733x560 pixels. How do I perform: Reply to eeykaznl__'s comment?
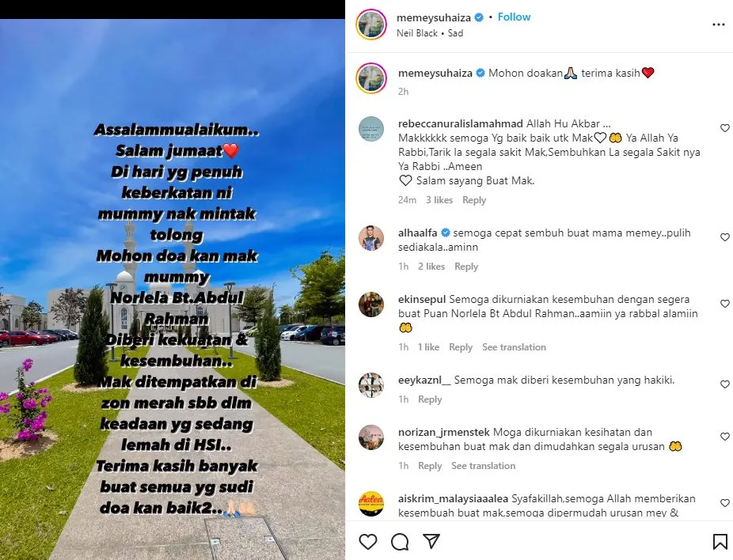(x=430, y=399)
